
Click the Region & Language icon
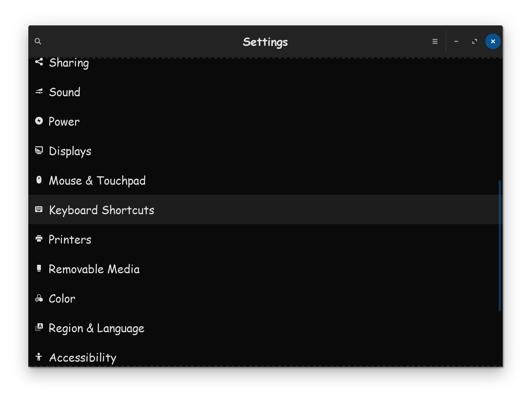[39, 327]
